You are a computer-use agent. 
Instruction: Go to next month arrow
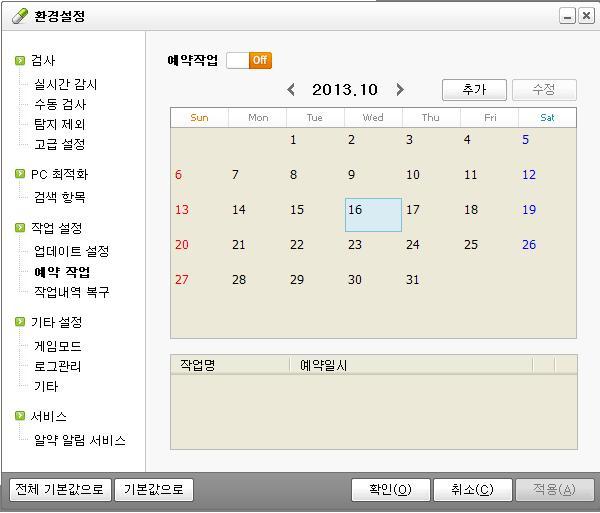[x=399, y=90]
